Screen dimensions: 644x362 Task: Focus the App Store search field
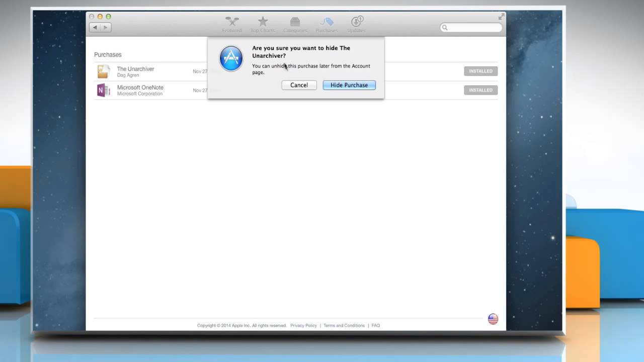[x=471, y=28]
